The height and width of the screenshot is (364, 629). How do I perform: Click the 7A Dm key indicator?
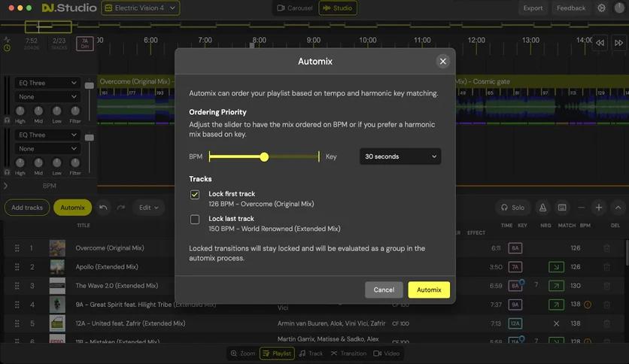click(84, 44)
